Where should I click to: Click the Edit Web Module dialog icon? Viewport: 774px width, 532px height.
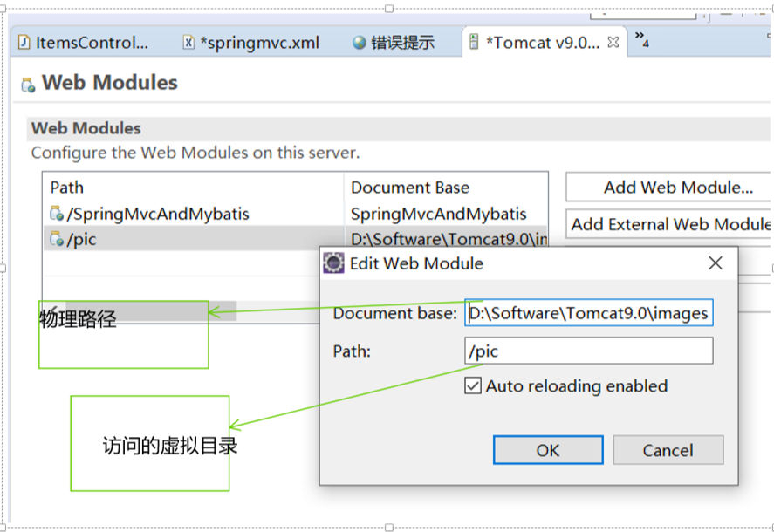tap(333, 263)
